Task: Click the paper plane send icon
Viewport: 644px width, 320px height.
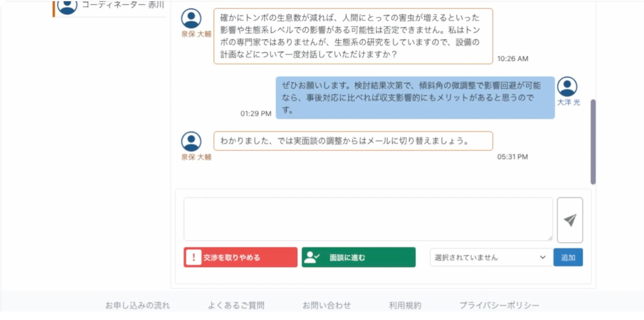Action: [570, 220]
